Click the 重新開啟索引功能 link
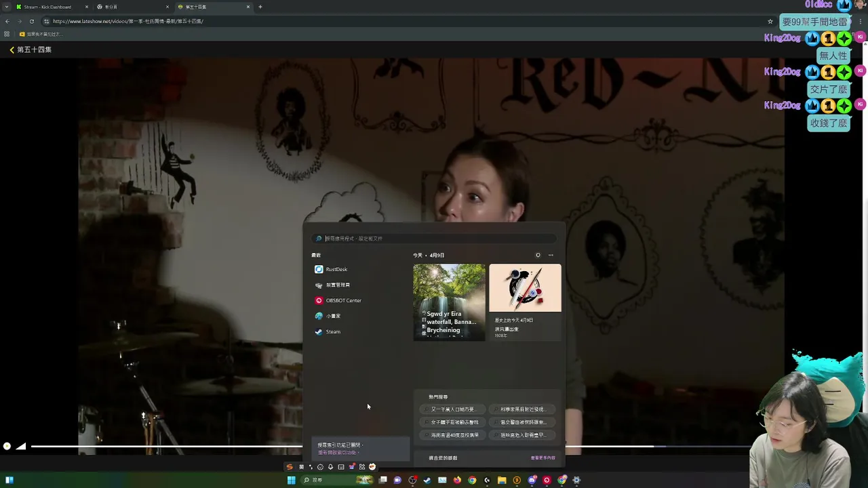The height and width of the screenshot is (488, 868). [338, 453]
